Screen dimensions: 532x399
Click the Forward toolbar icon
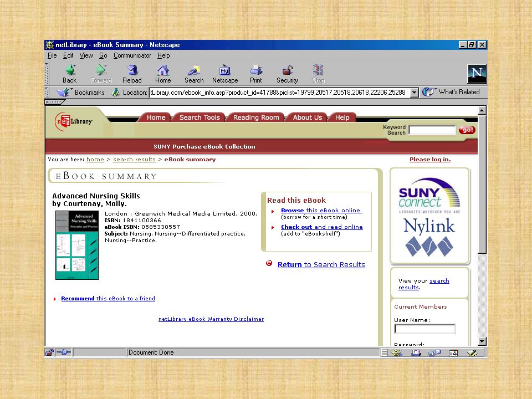[101, 74]
